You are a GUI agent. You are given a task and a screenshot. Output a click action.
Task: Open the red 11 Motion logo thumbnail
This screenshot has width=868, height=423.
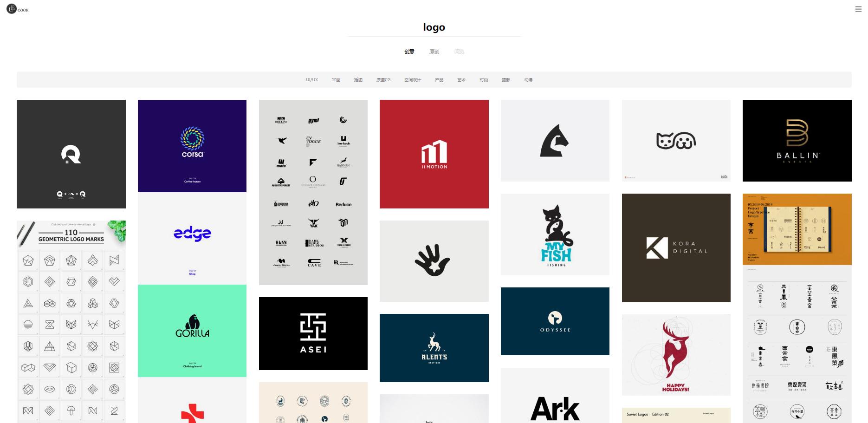coord(434,154)
